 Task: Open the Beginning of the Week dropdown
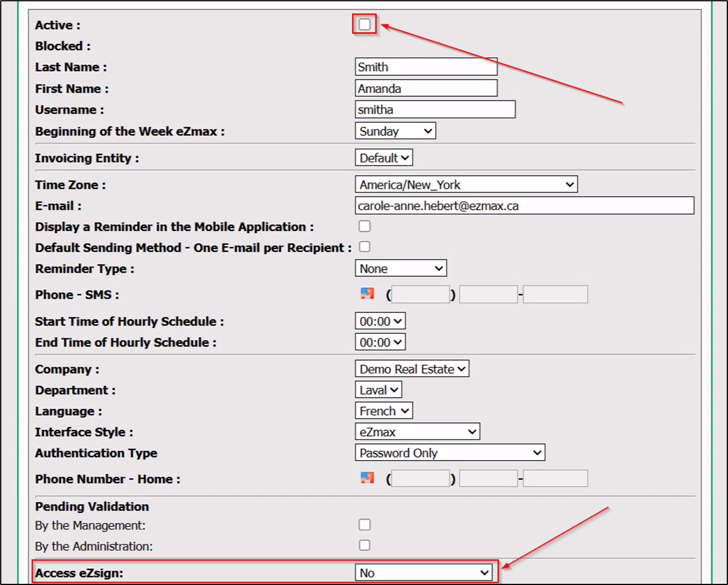pos(395,131)
